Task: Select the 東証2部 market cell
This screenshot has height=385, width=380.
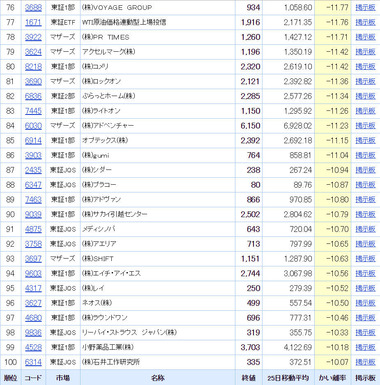Action: tap(63, 96)
